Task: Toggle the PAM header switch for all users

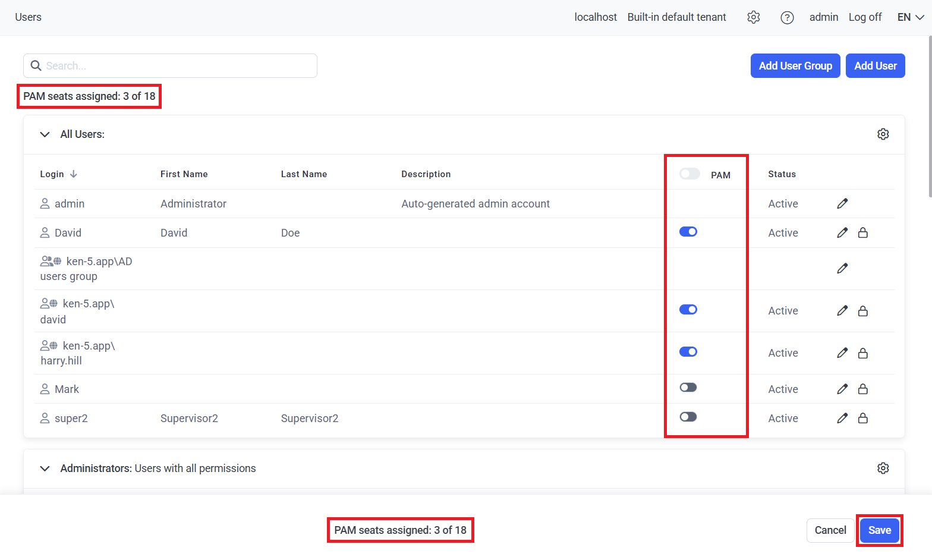Action: pyautogui.click(x=689, y=174)
